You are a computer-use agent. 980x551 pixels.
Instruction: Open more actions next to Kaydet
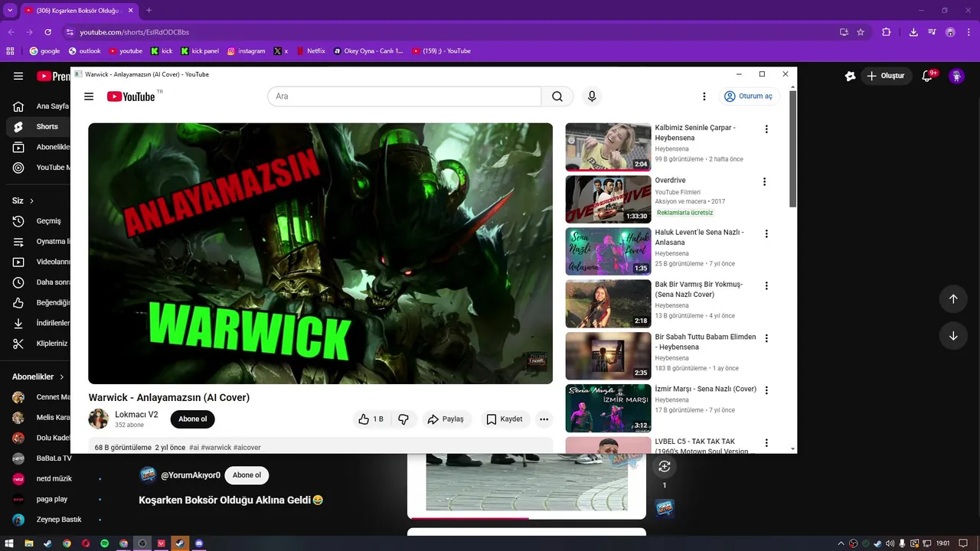tap(544, 419)
